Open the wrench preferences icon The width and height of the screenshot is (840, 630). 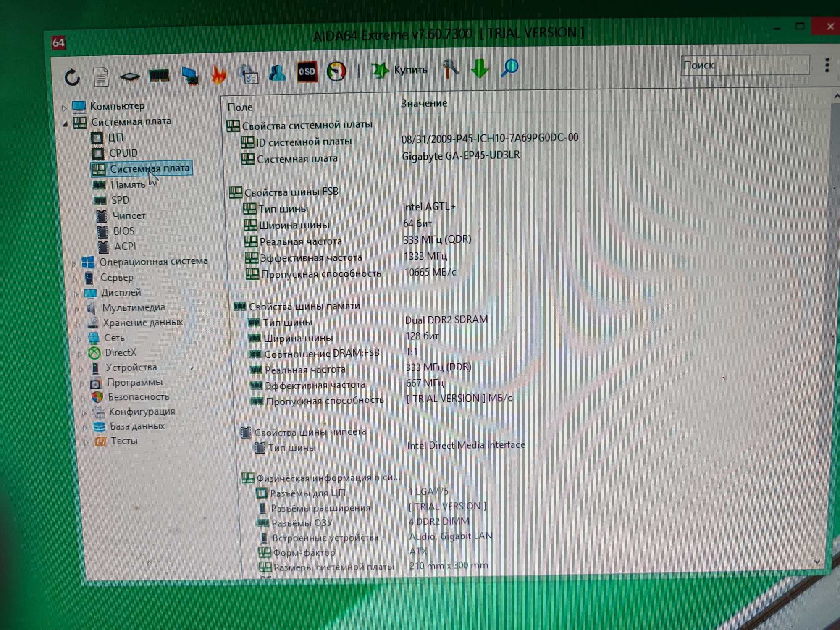[x=450, y=68]
